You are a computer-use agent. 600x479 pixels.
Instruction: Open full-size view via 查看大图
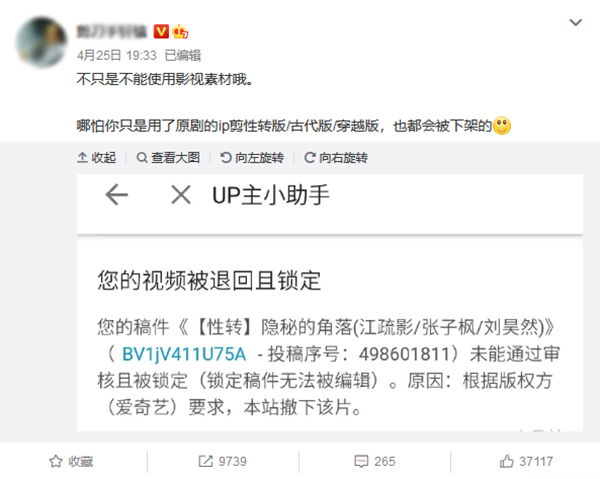click(x=168, y=158)
